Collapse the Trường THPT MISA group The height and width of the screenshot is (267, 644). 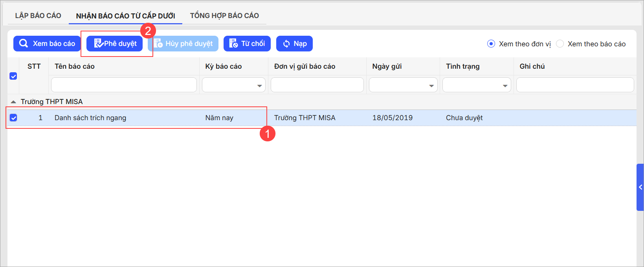tap(13, 102)
